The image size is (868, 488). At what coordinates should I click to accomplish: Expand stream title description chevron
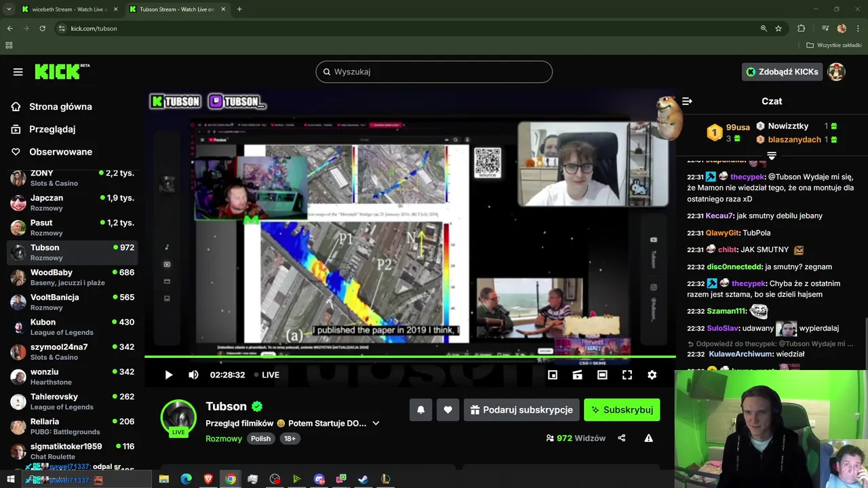(x=376, y=423)
